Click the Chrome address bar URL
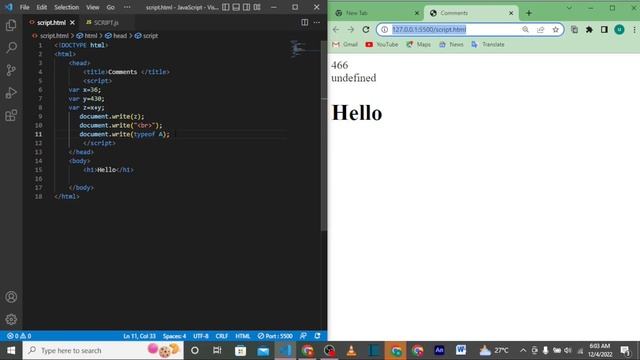 pyautogui.click(x=429, y=29)
